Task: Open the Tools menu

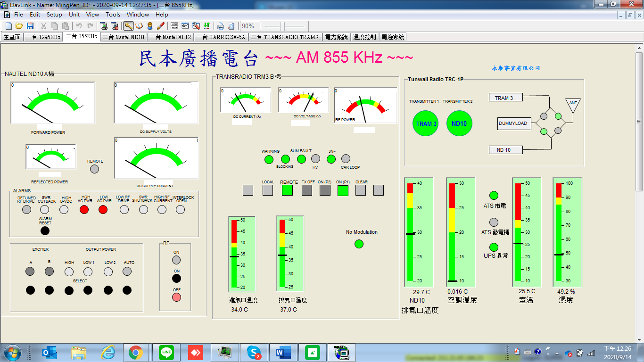Action: click(x=113, y=15)
